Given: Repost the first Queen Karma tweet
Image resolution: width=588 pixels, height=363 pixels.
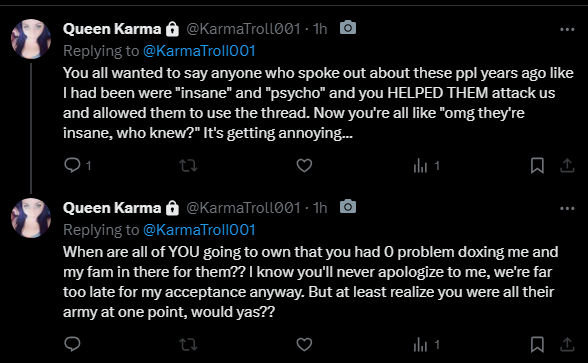Looking at the screenshot, I should pos(188,165).
